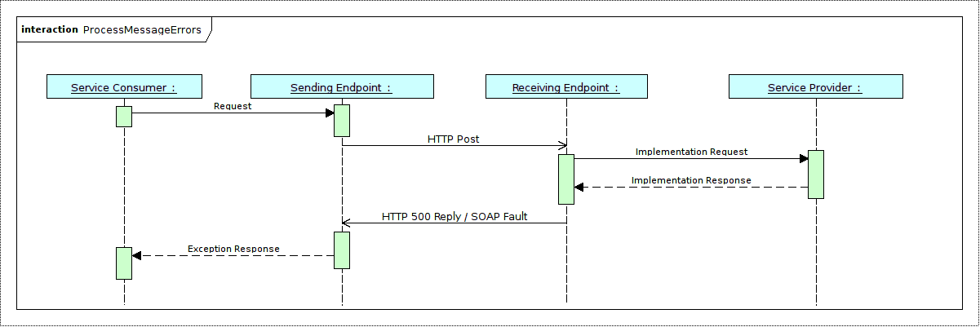Click Sending Endpoint's upper activation bar
Image resolution: width=980 pixels, height=327 pixels.
342,121
